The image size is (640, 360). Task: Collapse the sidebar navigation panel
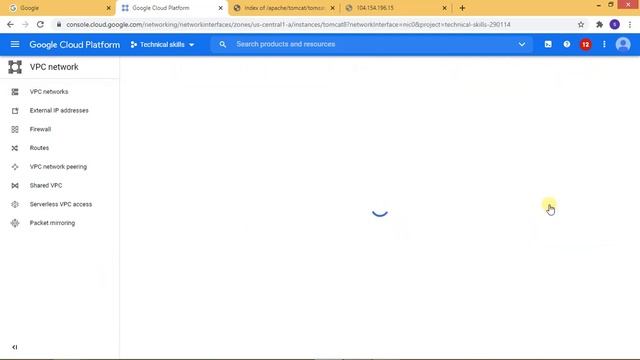pos(15,347)
